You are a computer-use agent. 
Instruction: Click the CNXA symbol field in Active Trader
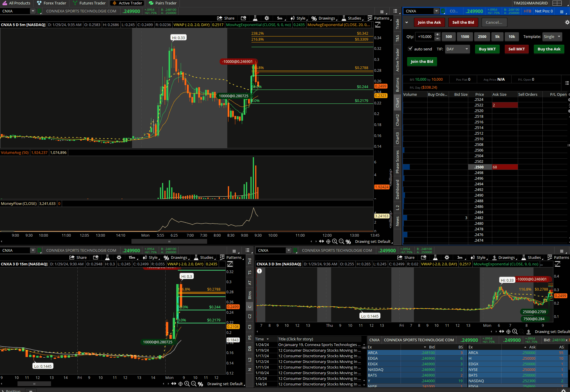[418, 11]
